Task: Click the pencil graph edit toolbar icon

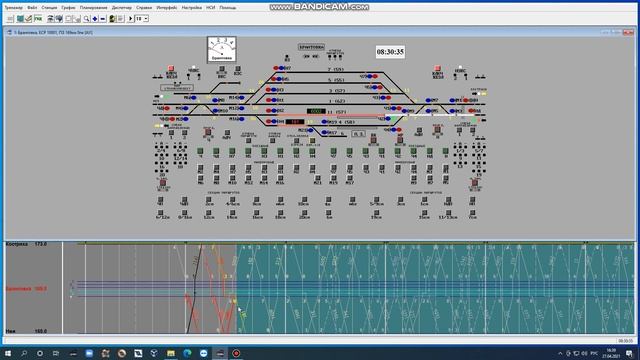Action: click(28, 19)
